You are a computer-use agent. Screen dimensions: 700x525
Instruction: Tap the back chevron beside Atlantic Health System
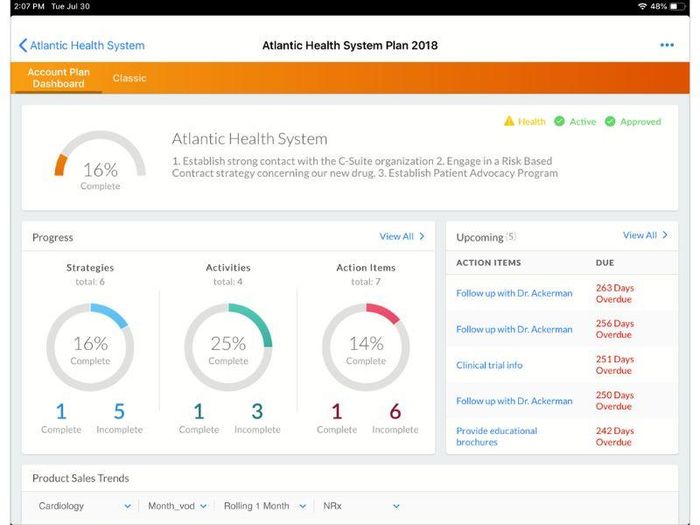(23, 45)
